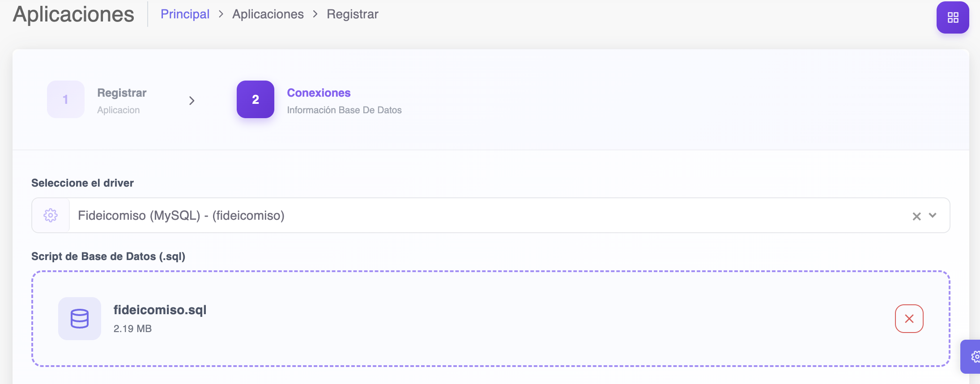980x384 pixels.
Task: Open the Fideicomiso (MySQL) driver select box
Action: (447, 215)
